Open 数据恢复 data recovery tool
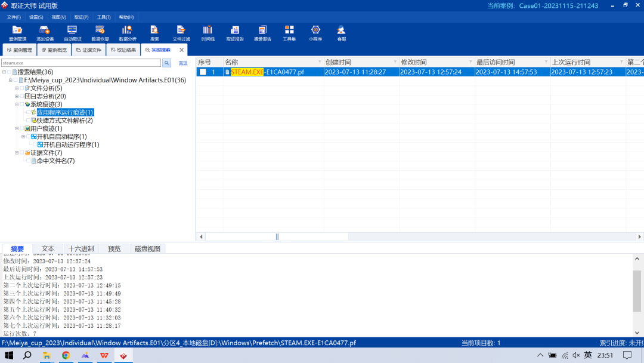Image resolution: width=644 pixels, height=363 pixels. [100, 33]
